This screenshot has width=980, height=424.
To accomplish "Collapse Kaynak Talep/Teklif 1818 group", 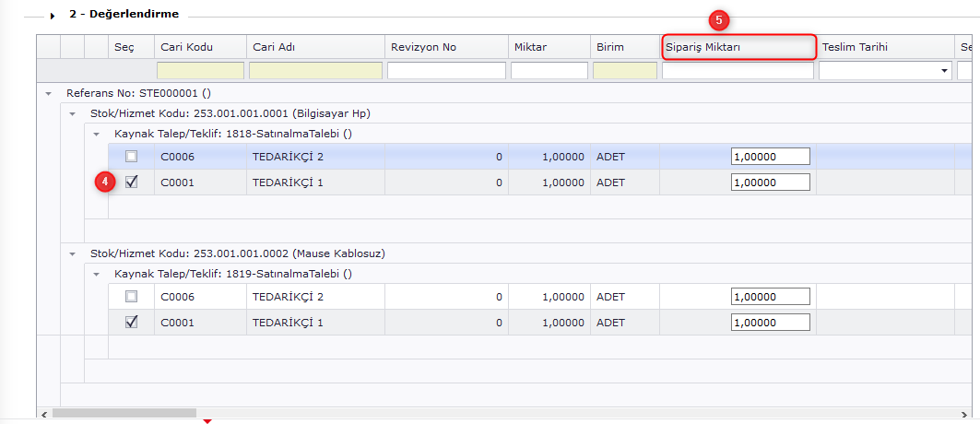I will 97,134.
